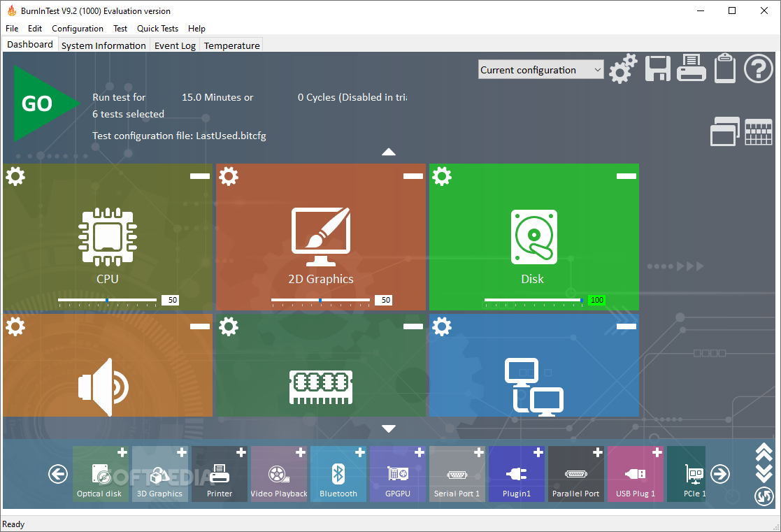This screenshot has width=781, height=532.
Task: Open Network tile settings gear
Action: (x=442, y=326)
